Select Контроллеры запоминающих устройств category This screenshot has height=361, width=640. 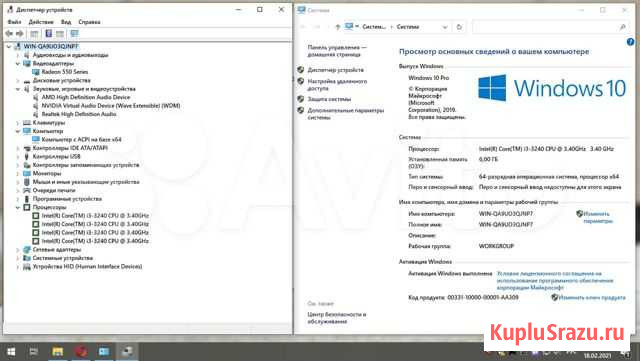(86, 165)
